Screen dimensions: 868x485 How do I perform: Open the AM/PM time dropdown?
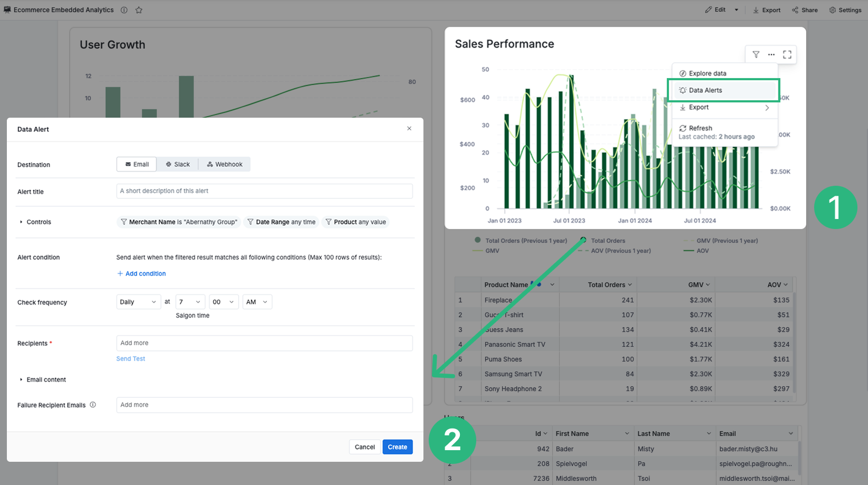click(x=257, y=302)
